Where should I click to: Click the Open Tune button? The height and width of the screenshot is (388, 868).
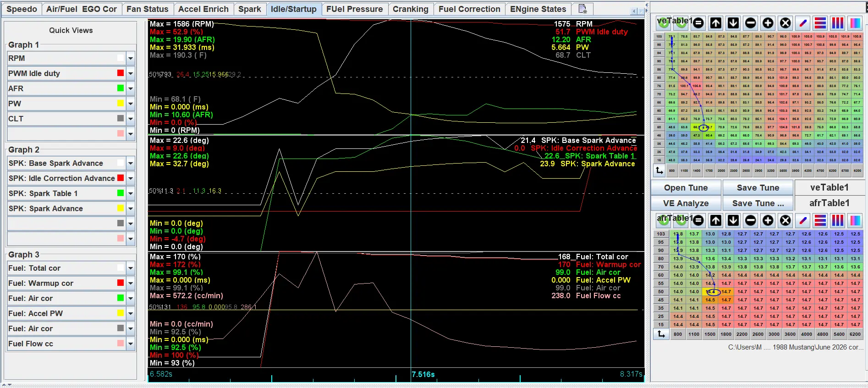[686, 188]
